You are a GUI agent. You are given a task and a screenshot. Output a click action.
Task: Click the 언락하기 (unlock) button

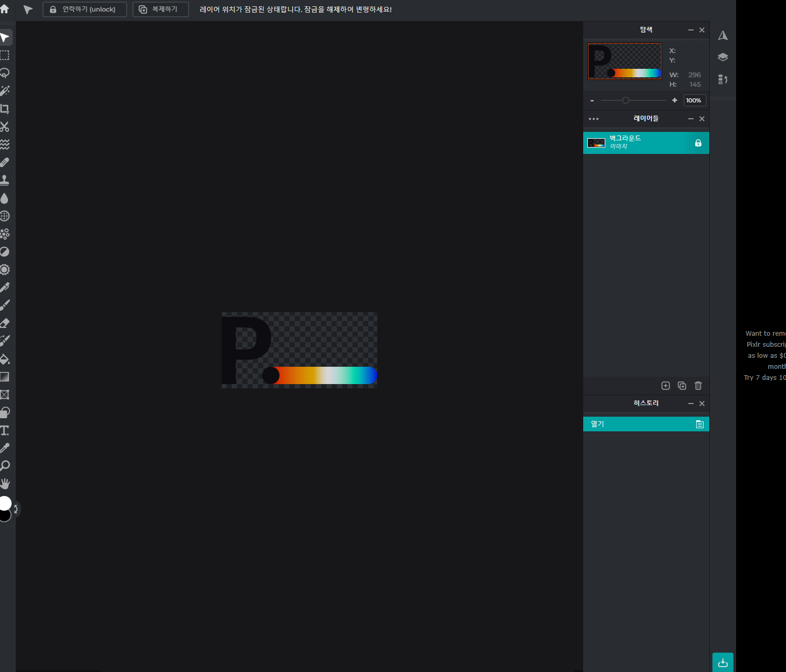click(x=85, y=9)
